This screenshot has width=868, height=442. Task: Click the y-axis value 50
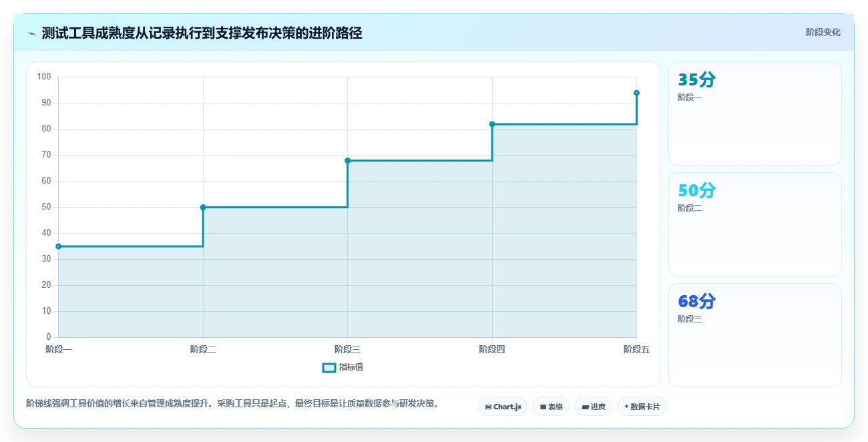[46, 207]
